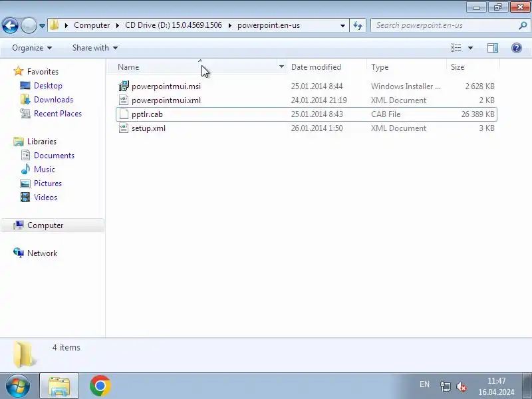The width and height of the screenshot is (532, 399).
Task: Change the view with the view icon
Action: pyautogui.click(x=456, y=48)
